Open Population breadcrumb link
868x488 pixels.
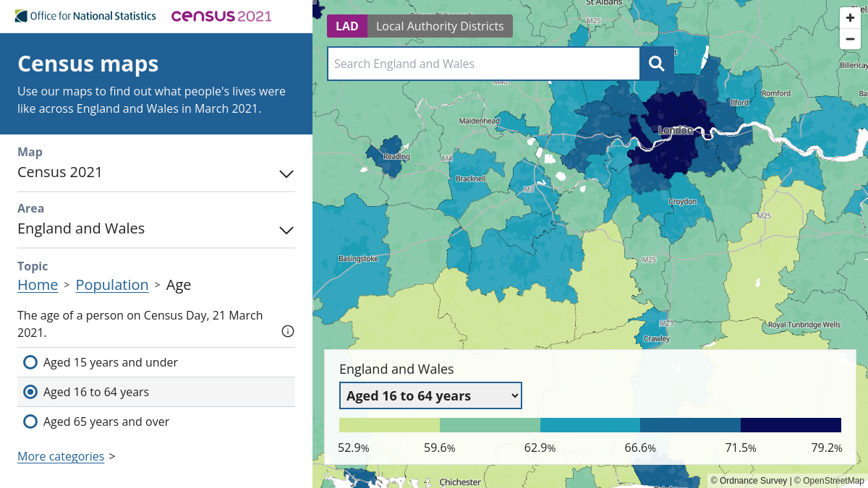(x=112, y=285)
